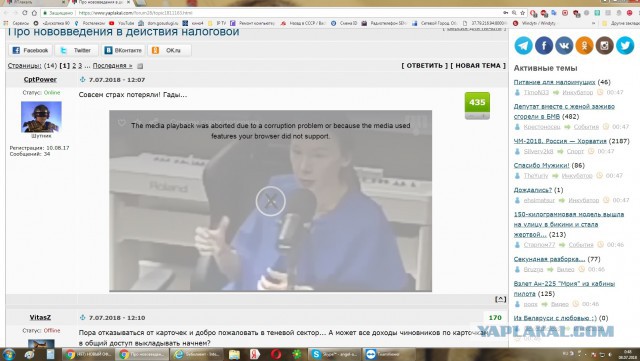
Task: Open topic Депутат вместе с женой заживо
Action: (x=564, y=111)
